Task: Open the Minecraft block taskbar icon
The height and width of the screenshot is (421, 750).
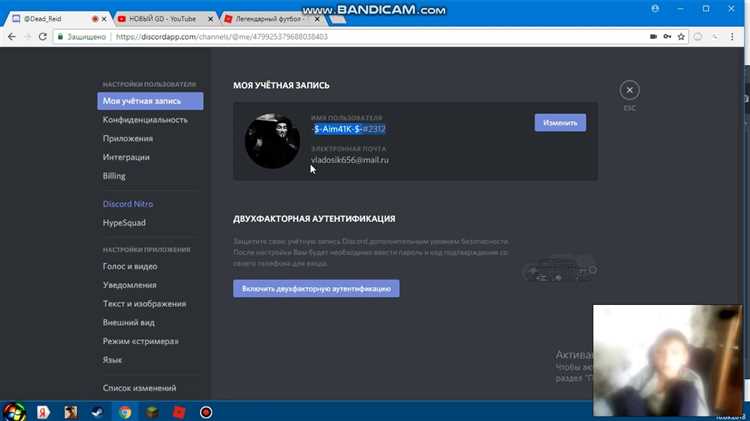Action: pyautogui.click(x=152, y=412)
